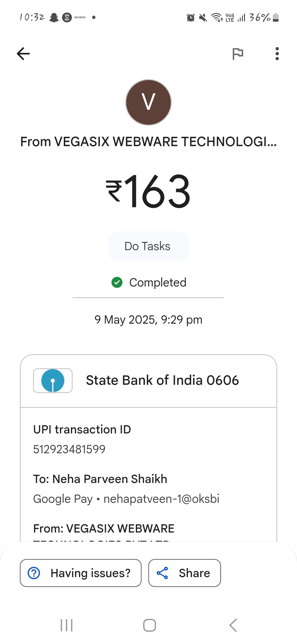
Task: Click the Having issues? button
Action: click(81, 573)
